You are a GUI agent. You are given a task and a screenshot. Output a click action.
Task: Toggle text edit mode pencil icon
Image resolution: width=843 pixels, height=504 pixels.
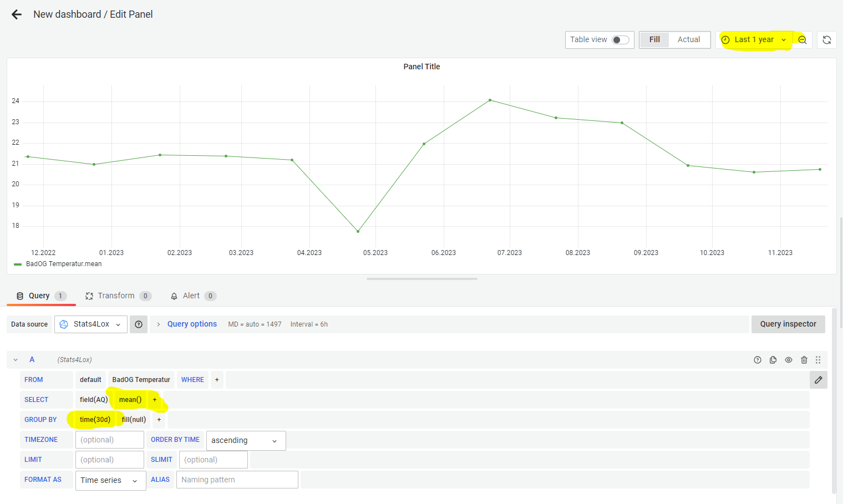[818, 380]
